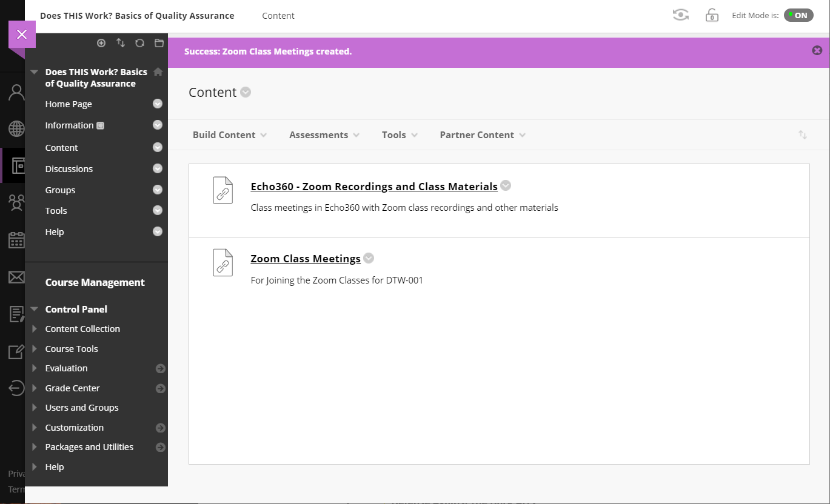Open the Information menu item options chevron
This screenshot has height=504, width=830.
(x=158, y=125)
